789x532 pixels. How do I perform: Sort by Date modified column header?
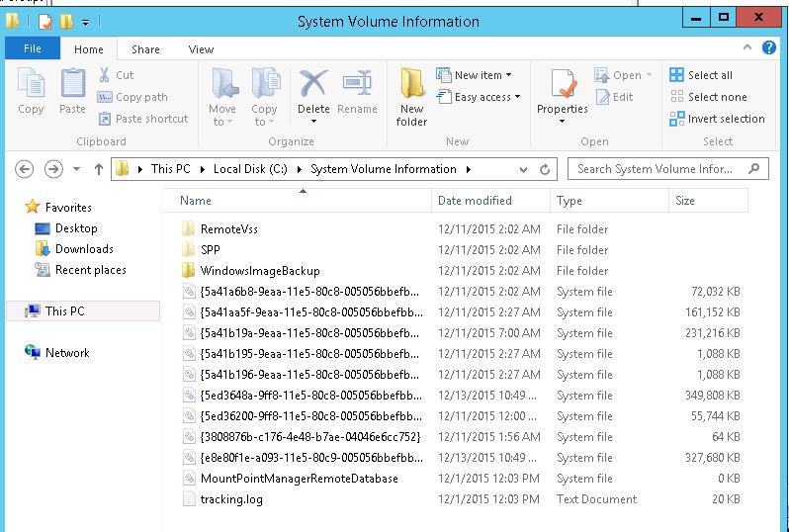pos(490,201)
